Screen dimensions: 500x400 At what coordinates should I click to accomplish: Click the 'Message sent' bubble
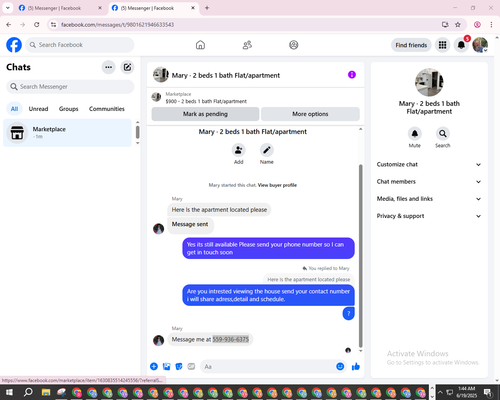click(x=190, y=225)
